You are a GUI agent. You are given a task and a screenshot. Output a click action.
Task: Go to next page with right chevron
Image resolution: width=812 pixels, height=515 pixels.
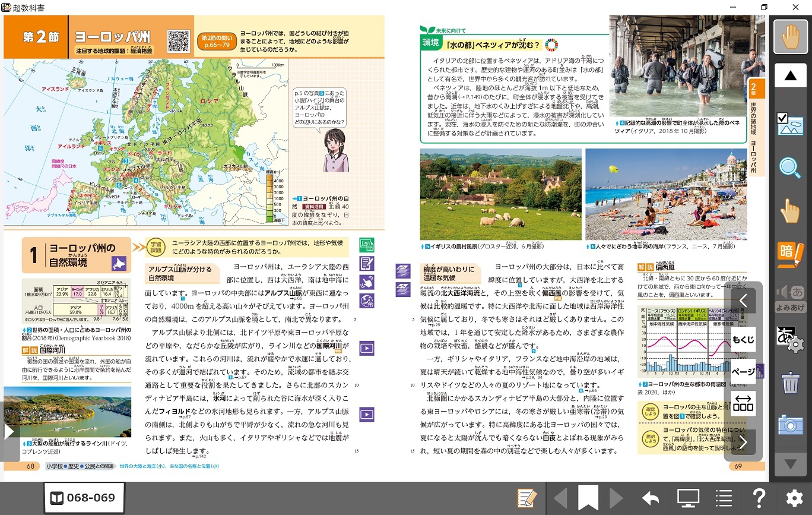(x=743, y=442)
